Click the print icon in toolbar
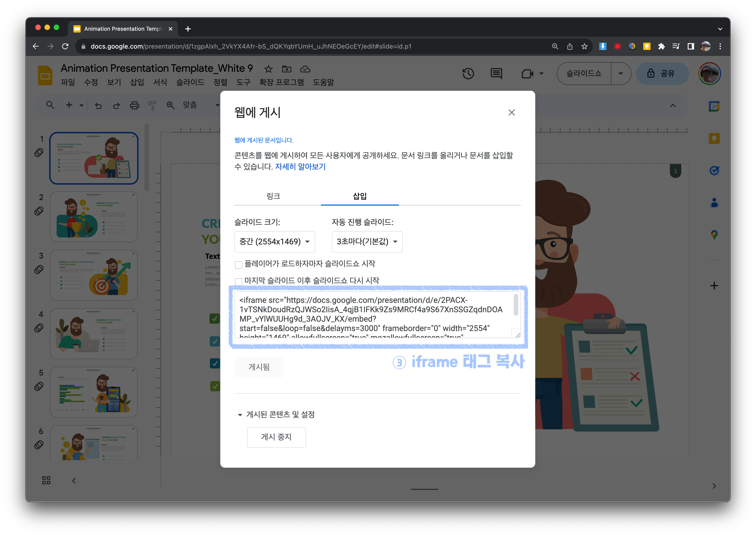This screenshot has height=536, width=756. pyautogui.click(x=134, y=106)
